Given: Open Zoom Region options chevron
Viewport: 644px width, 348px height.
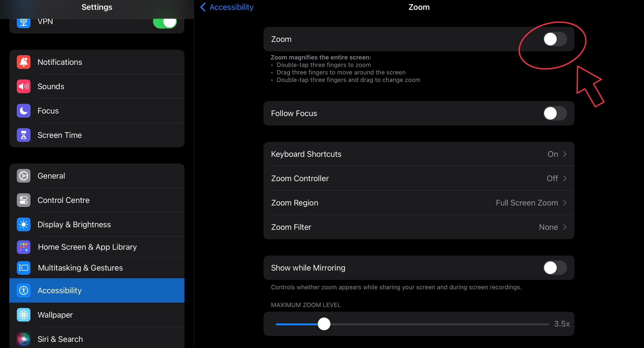Looking at the screenshot, I should point(564,203).
